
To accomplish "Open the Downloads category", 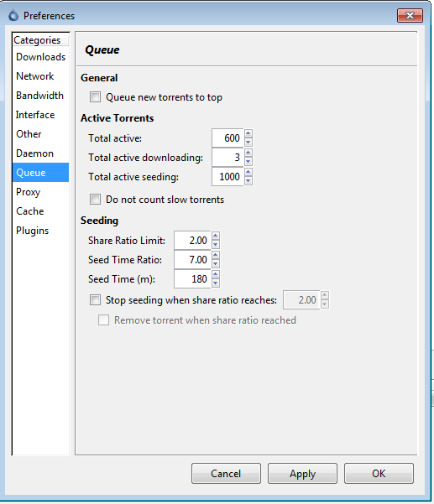I will [x=40, y=57].
